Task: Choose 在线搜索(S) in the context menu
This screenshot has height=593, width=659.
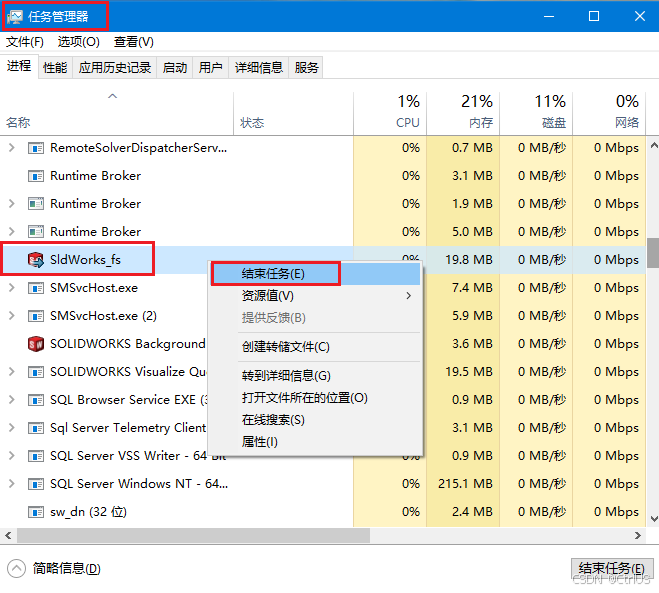Action: pyautogui.click(x=316, y=420)
